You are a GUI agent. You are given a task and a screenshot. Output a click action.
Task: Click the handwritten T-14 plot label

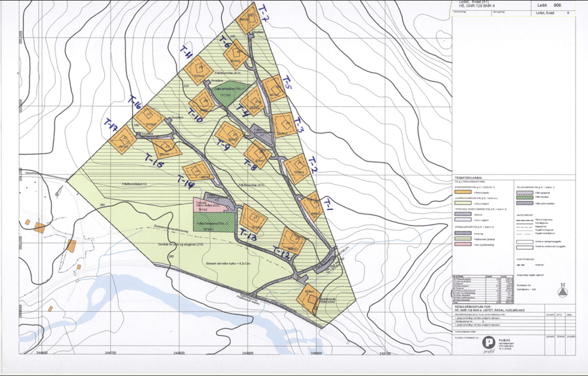(x=186, y=182)
